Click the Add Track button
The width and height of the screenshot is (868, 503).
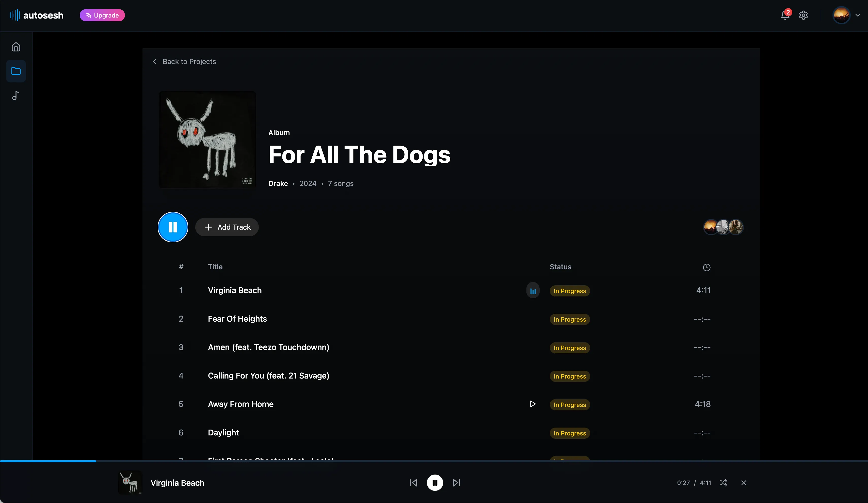coord(227,227)
